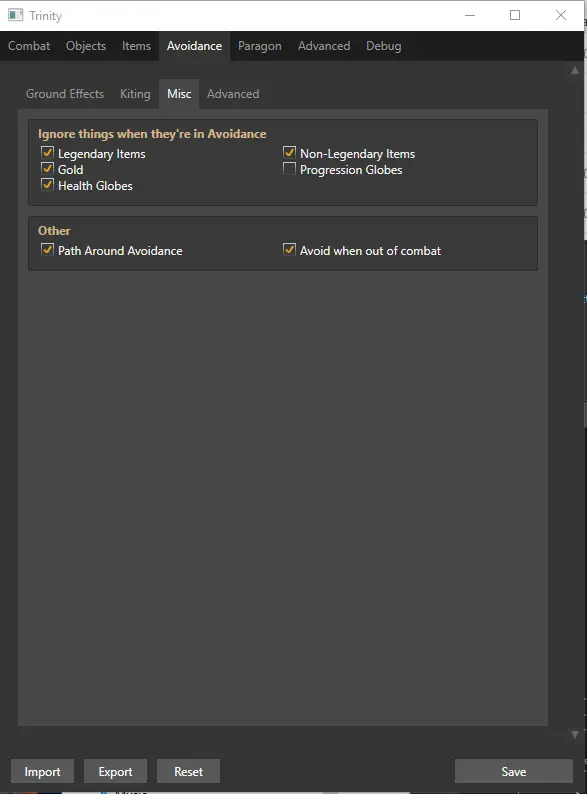Click the Reset settings button
587x794 pixels.
[x=188, y=771]
